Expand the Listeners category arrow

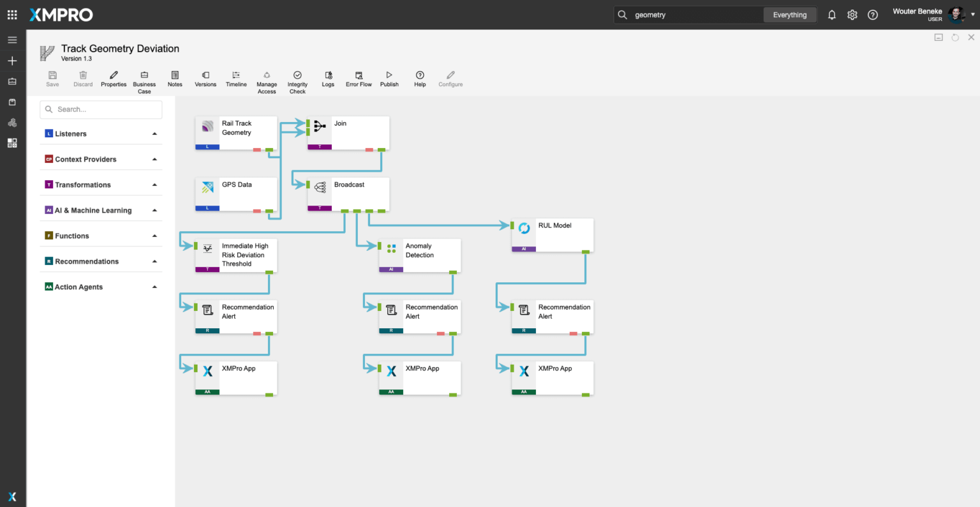pyautogui.click(x=154, y=134)
